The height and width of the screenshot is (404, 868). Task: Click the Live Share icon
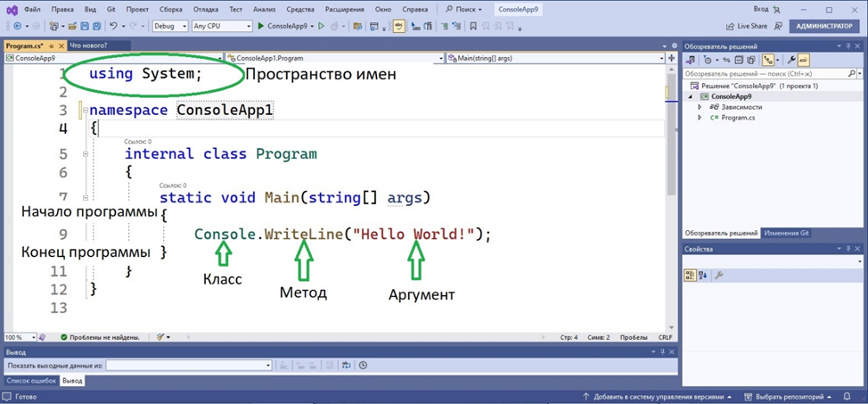731,27
